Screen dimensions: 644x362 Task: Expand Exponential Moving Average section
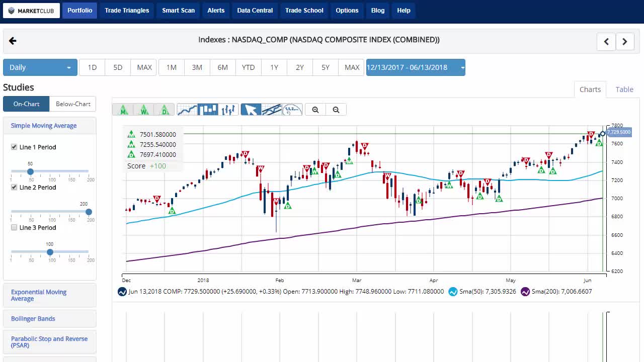[39, 295]
